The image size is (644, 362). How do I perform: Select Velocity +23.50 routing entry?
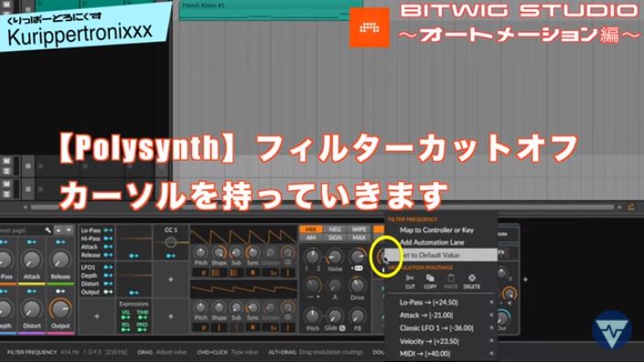click(429, 341)
